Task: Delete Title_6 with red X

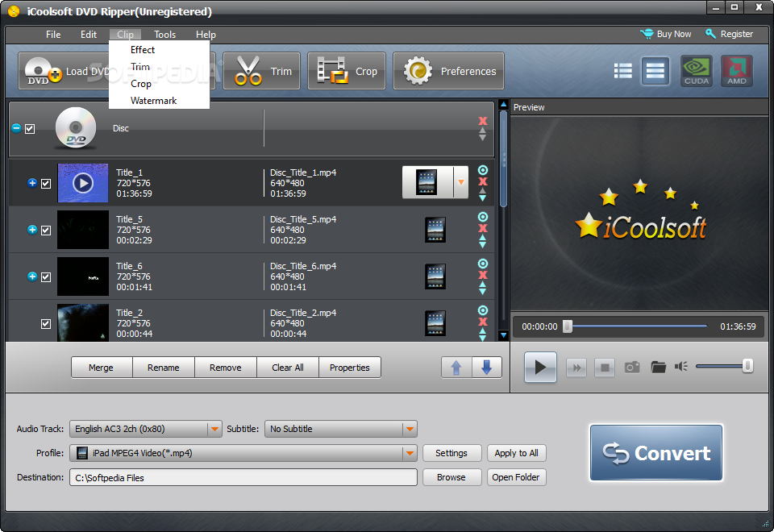Action: pyautogui.click(x=483, y=275)
